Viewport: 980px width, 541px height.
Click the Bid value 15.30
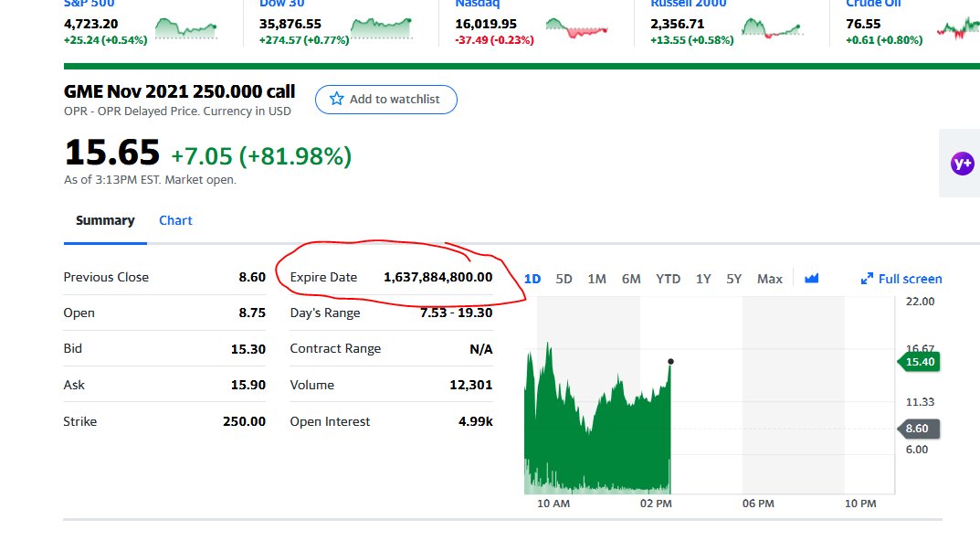[248, 349]
